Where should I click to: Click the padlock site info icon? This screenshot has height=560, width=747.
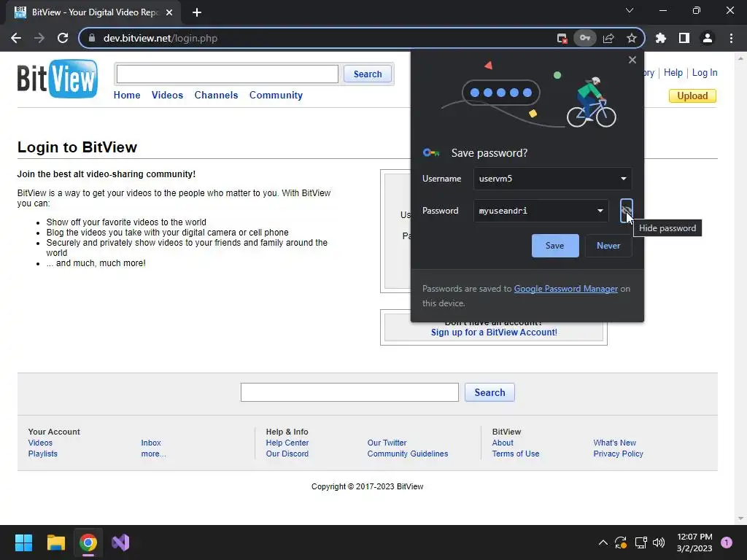92,38
